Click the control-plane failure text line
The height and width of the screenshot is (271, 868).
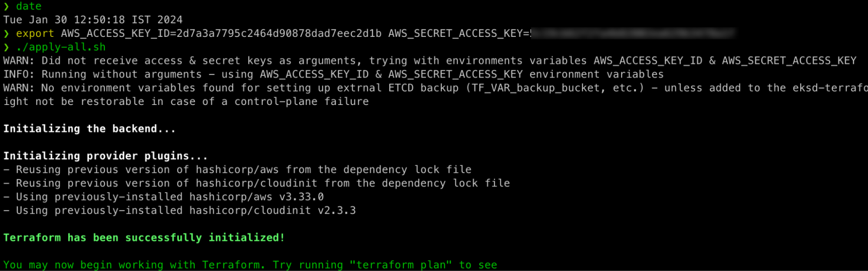(x=186, y=101)
